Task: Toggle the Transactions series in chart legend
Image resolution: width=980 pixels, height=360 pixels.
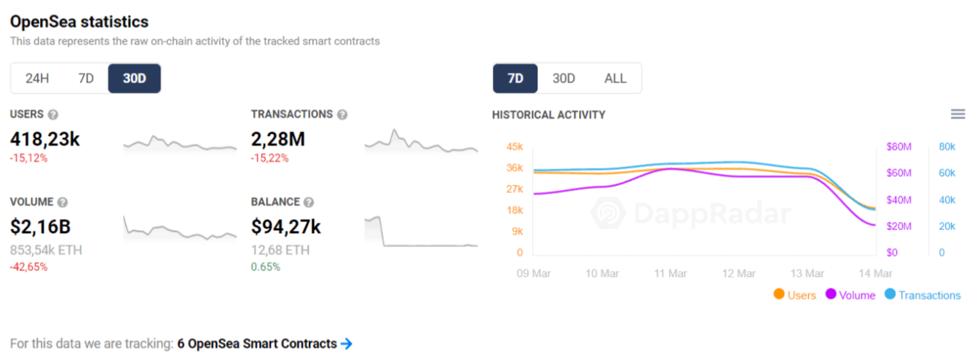Action: click(x=923, y=295)
